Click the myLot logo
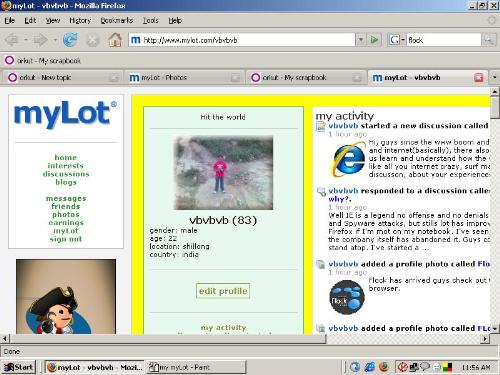 pos(65,114)
